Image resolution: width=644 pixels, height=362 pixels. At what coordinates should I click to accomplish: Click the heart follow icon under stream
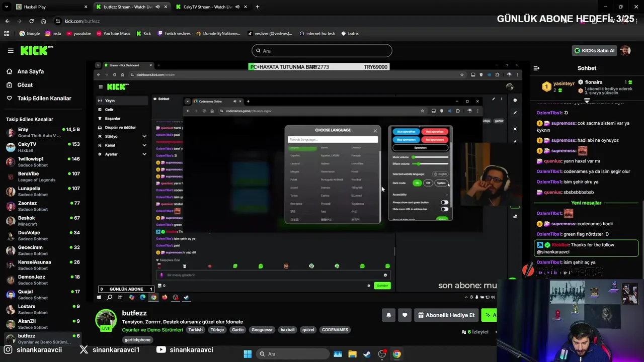point(405,315)
